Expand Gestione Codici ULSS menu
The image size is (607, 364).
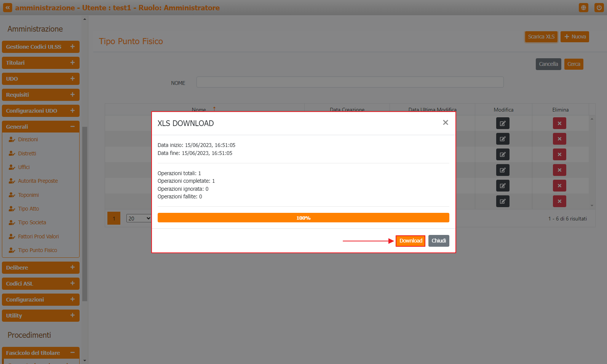click(x=41, y=47)
